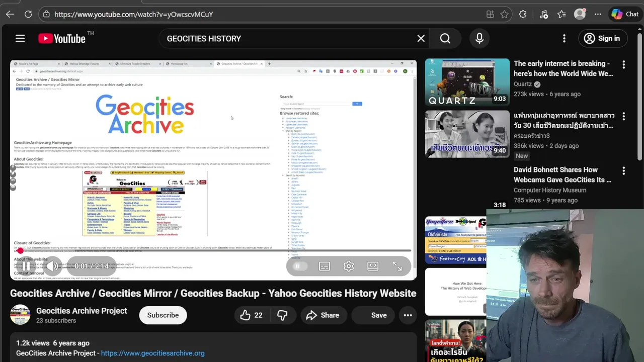Open options for David Bohnett video
Screen dimensions: 644x362
coord(623,170)
